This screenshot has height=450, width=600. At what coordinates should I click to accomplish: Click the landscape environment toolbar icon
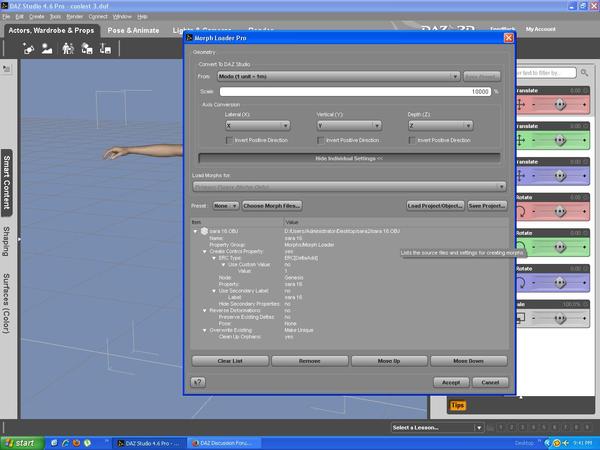tap(47, 49)
